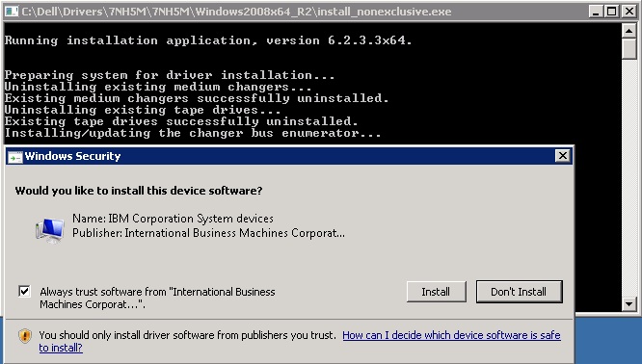Click the Publisher International Business Machines text
642x364 pixels.
[x=208, y=233]
